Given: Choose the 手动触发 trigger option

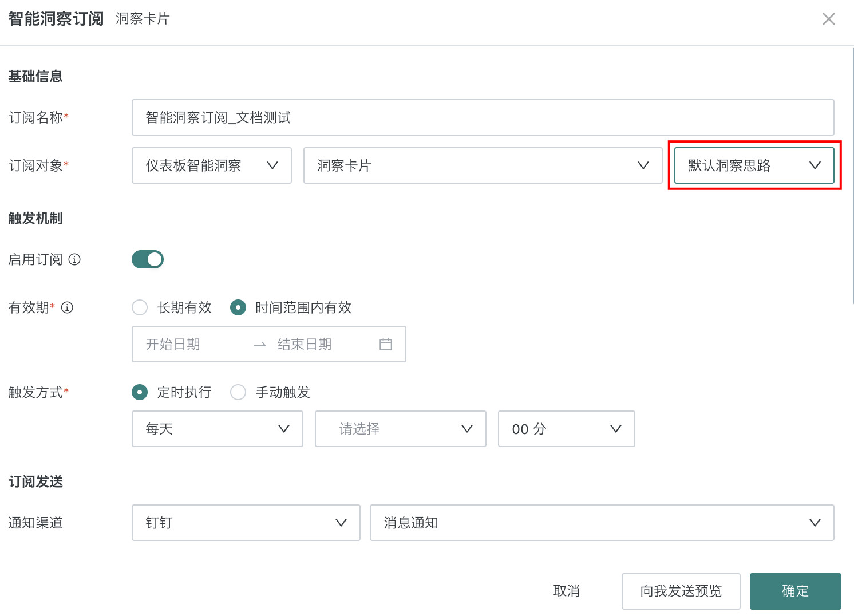Looking at the screenshot, I should click(x=238, y=392).
